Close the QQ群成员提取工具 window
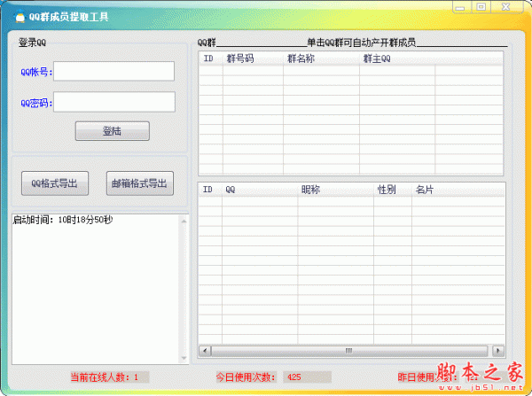The image size is (532, 396). (506, 7)
